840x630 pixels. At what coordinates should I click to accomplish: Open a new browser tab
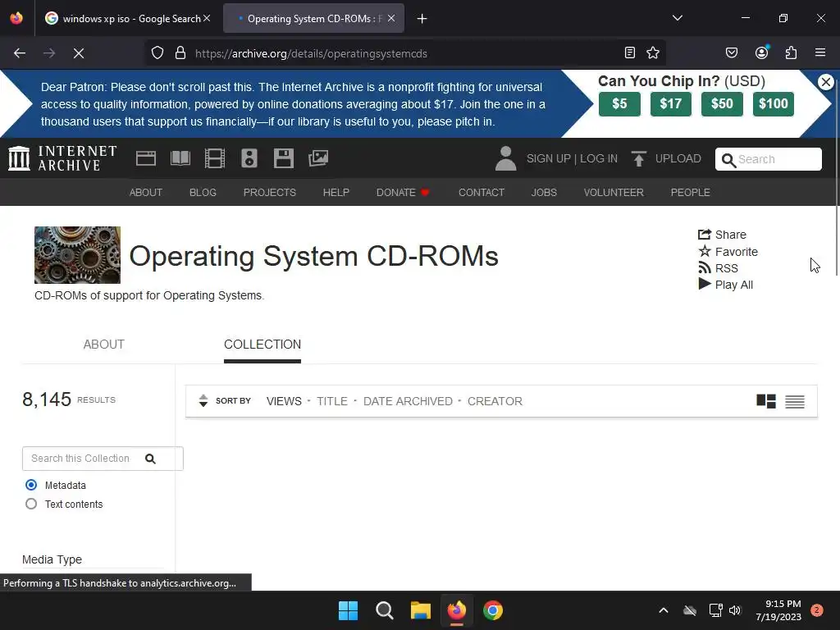click(x=422, y=19)
